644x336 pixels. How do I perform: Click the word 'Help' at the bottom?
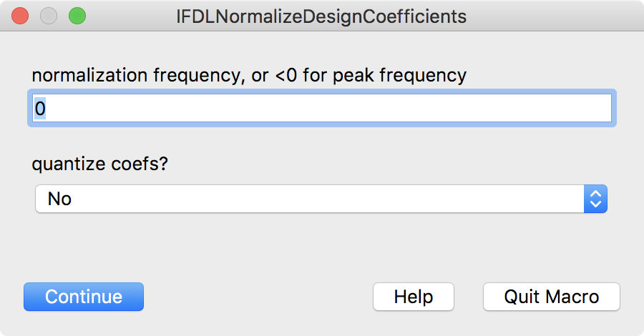tap(413, 297)
